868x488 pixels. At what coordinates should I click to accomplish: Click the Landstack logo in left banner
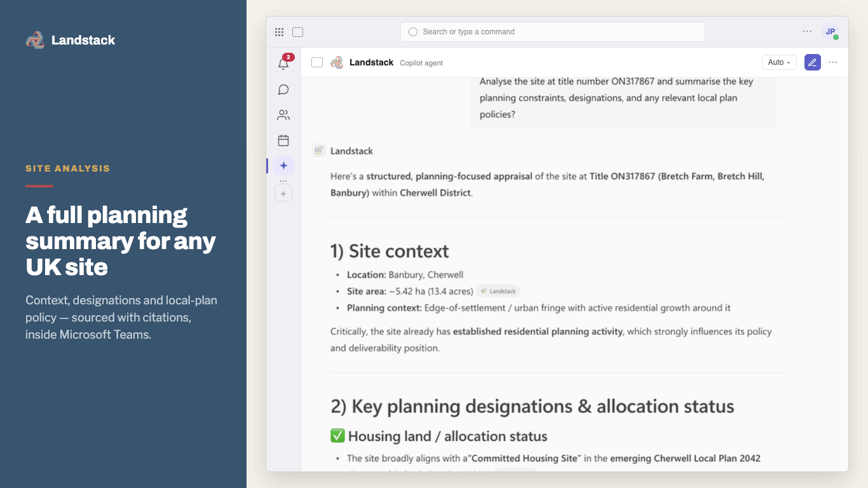tap(35, 40)
